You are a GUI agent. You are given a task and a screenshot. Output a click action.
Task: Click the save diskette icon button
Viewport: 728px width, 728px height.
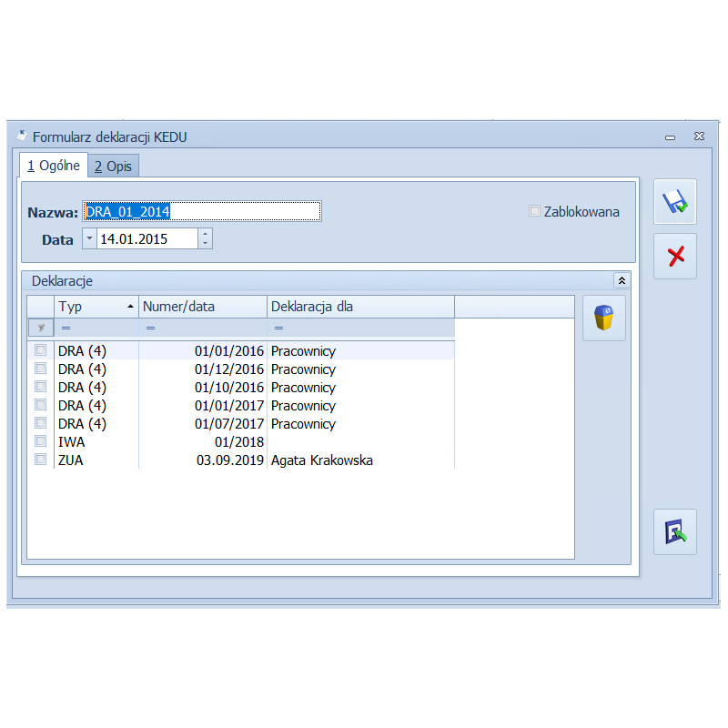tap(674, 202)
